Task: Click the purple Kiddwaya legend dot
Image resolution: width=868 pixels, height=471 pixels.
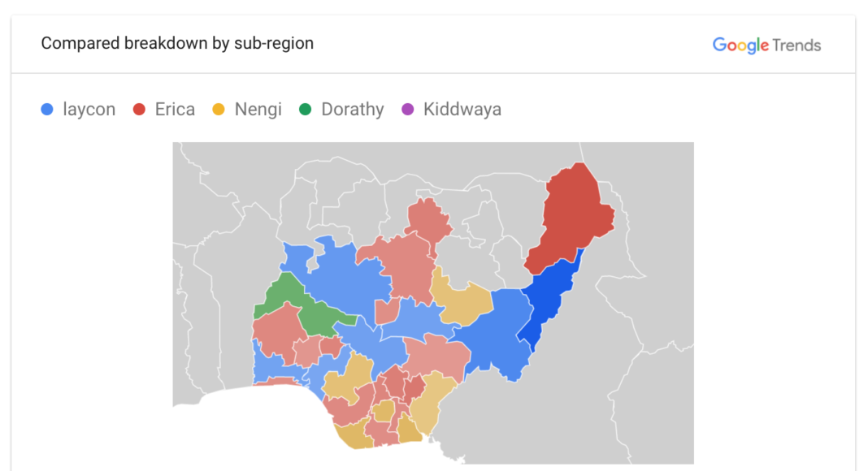Action: 407,110
